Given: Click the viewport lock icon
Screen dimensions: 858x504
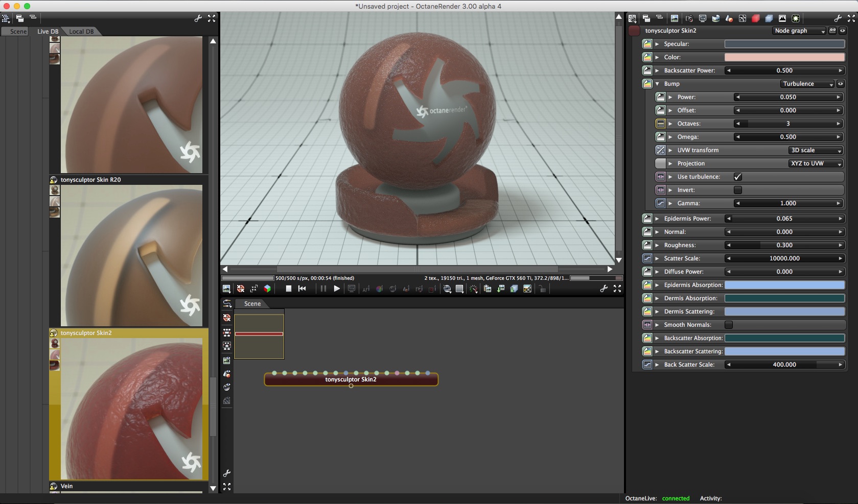Looking at the screenshot, I should (542, 289).
